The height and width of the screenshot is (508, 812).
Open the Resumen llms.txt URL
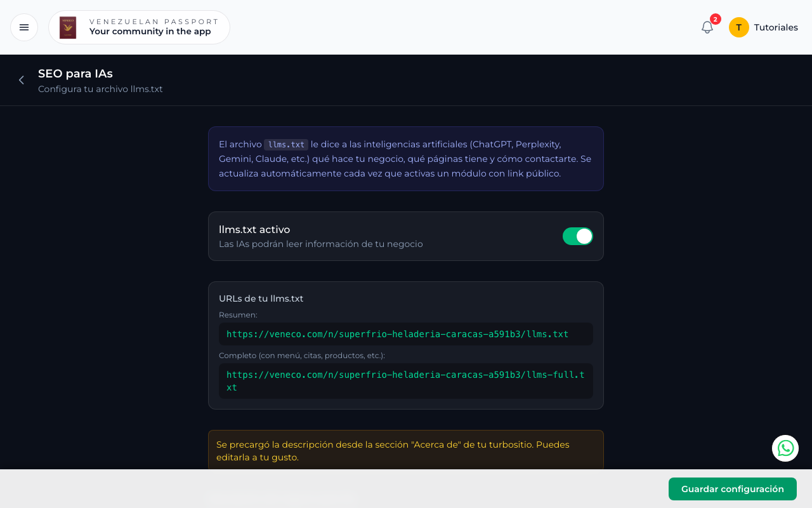click(406, 334)
